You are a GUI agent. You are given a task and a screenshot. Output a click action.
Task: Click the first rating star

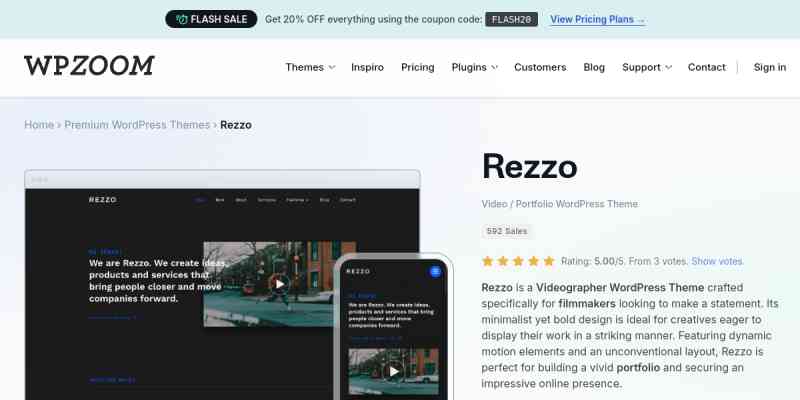pos(488,261)
